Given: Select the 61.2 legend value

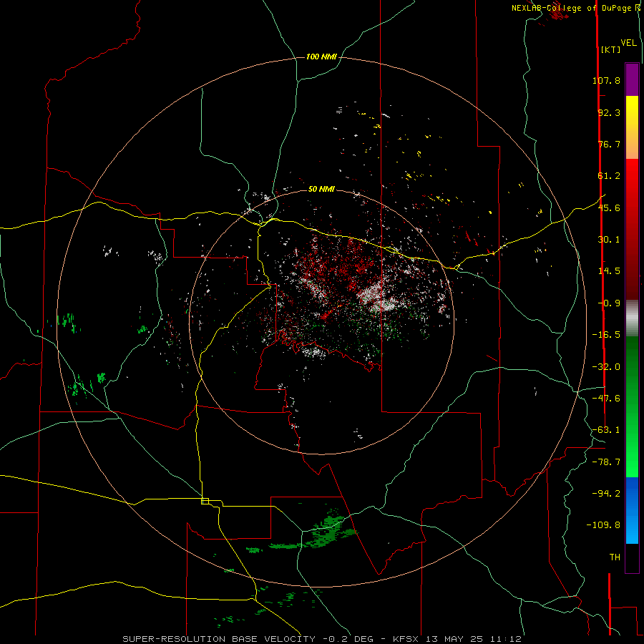Looking at the screenshot, I should (x=609, y=176).
